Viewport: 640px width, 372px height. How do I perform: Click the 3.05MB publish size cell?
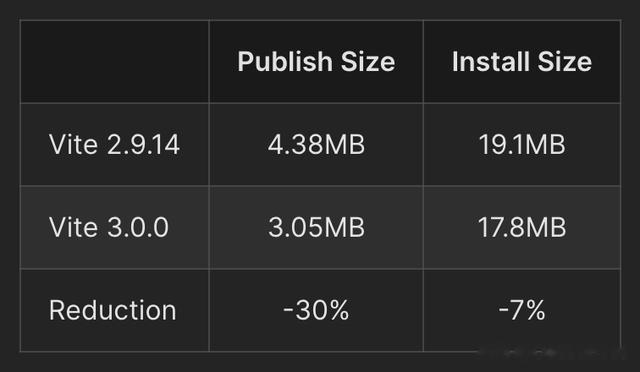pyautogui.click(x=316, y=227)
